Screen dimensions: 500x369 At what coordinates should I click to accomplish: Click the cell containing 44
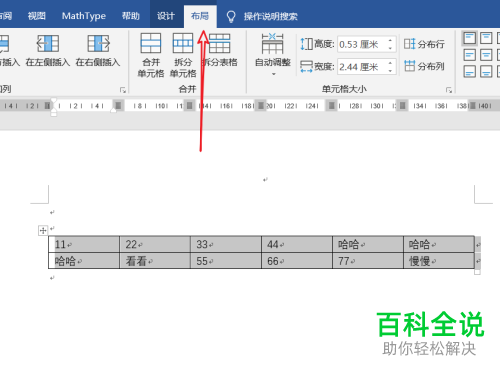pyautogui.click(x=297, y=244)
